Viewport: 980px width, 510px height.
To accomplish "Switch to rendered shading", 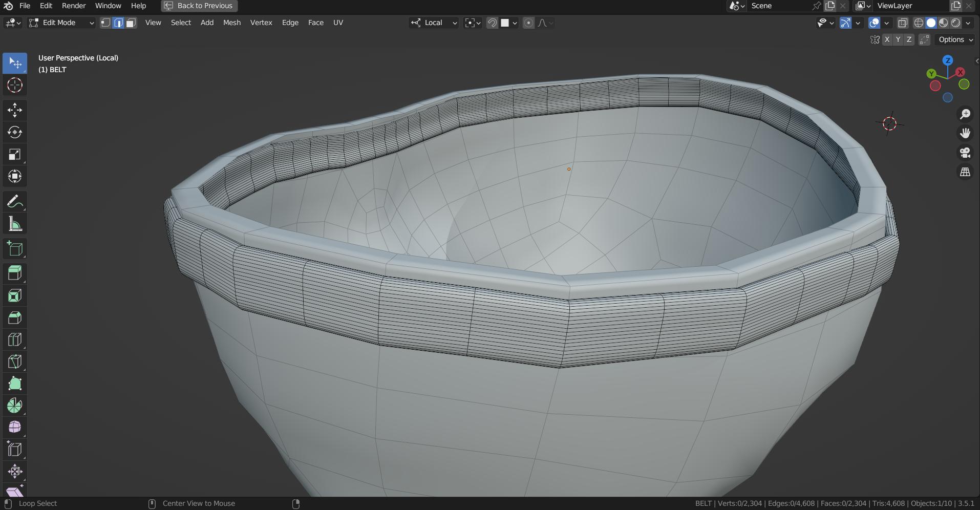I will pos(955,23).
